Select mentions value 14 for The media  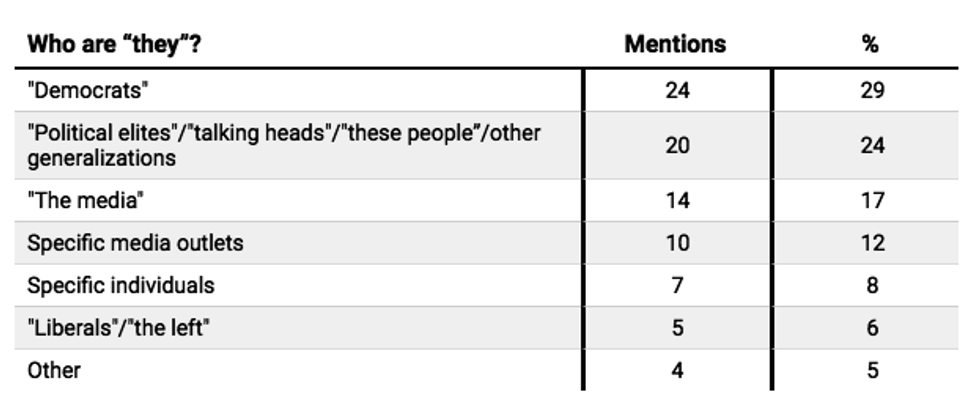coord(677,200)
